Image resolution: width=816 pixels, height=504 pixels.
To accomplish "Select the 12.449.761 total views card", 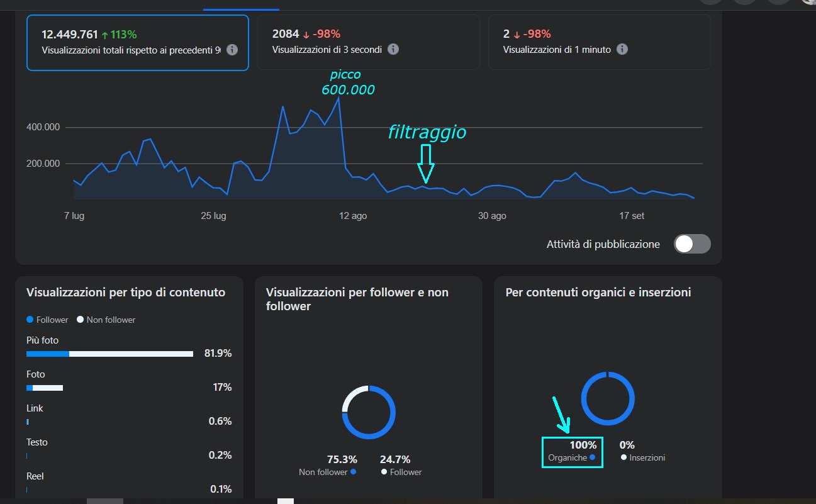I will [x=138, y=42].
